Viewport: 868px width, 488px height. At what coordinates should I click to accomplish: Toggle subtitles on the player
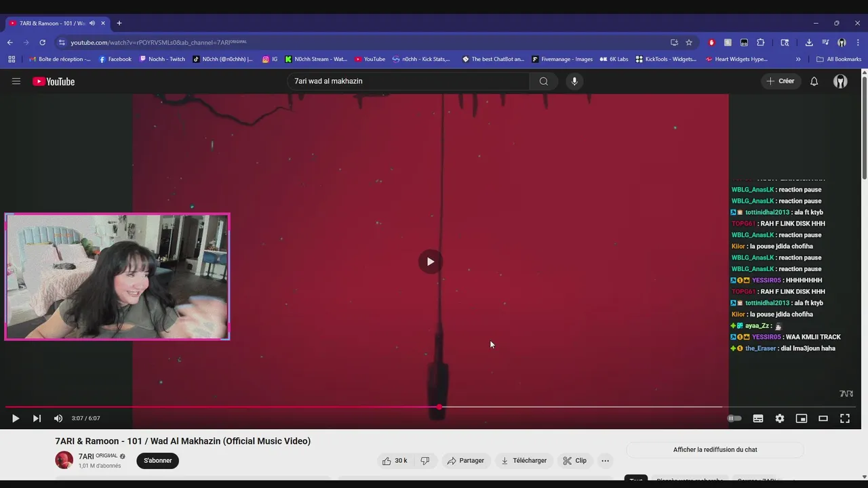click(758, 419)
